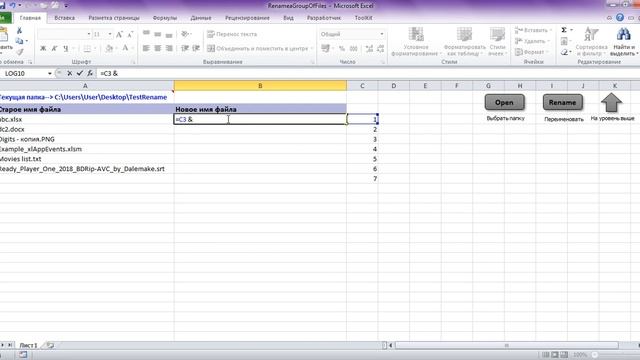
Task: Confirm formula with checkmark icon
Action: pyautogui.click(x=80, y=73)
